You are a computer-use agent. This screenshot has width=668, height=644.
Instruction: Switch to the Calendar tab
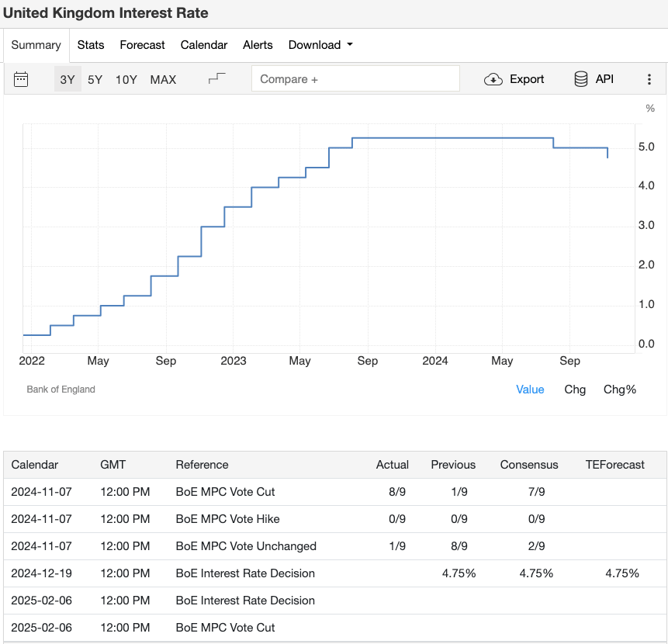point(203,45)
